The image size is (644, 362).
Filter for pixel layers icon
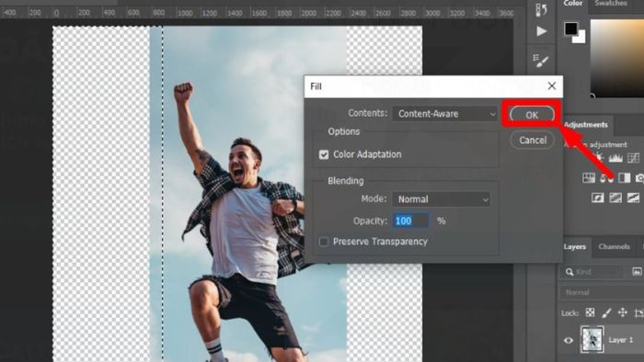(637, 271)
